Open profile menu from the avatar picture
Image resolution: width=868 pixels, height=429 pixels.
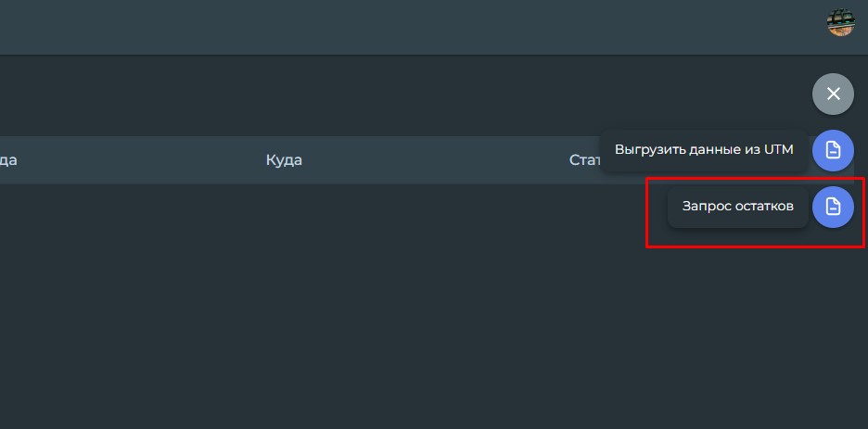coord(840,22)
